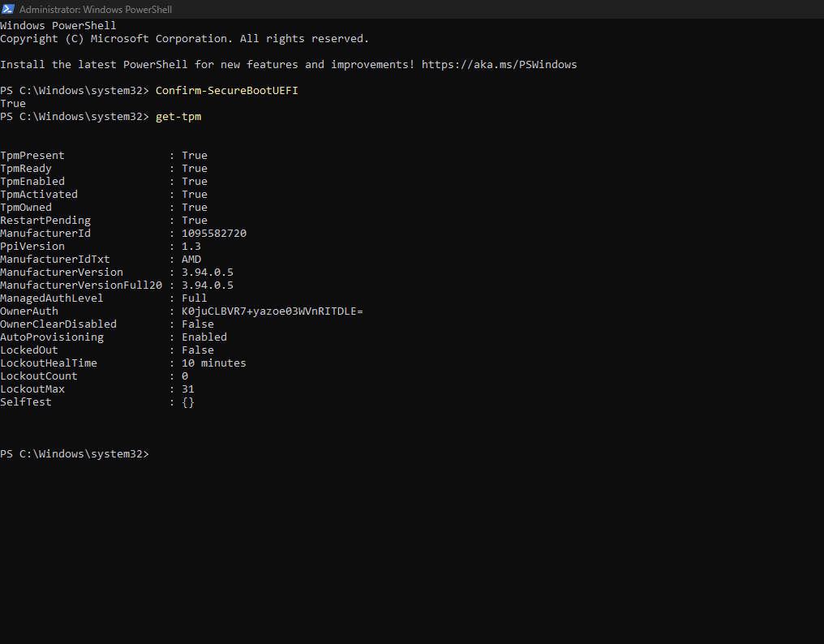Click the 'Windows PowerShell' banner line
Screen dimensions: 824x644
58,26
